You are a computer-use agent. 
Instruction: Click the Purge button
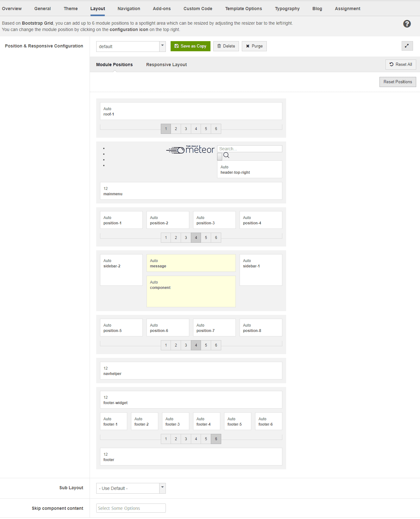click(254, 46)
